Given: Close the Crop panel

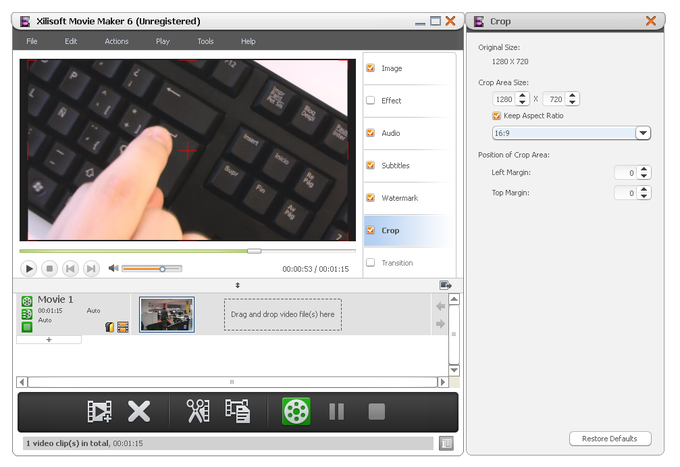Looking at the screenshot, I should pos(651,21).
